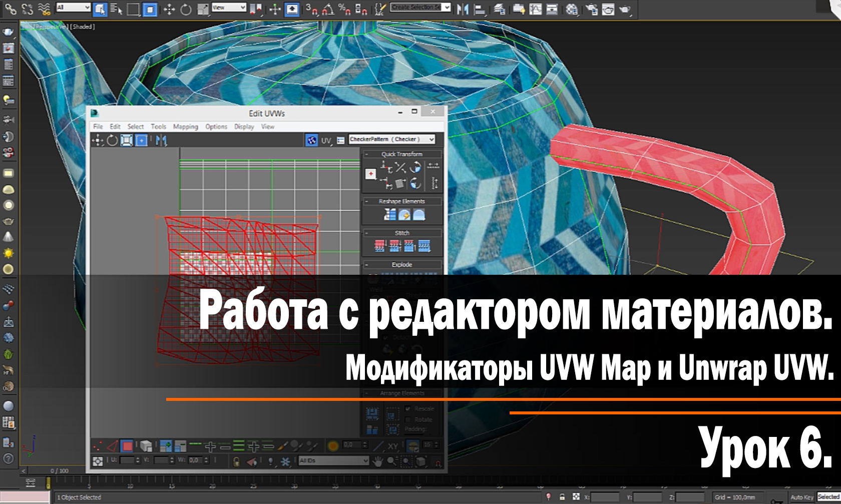The image size is (841, 504).
Task: Open the Display menu in Edit UVWs
Action: coord(244,127)
